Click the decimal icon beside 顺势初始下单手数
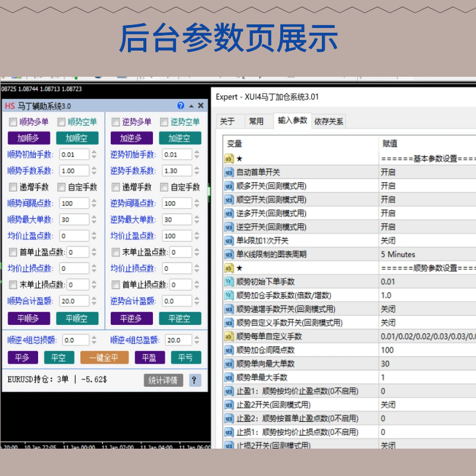This screenshot has height=476, width=476. 229,282
